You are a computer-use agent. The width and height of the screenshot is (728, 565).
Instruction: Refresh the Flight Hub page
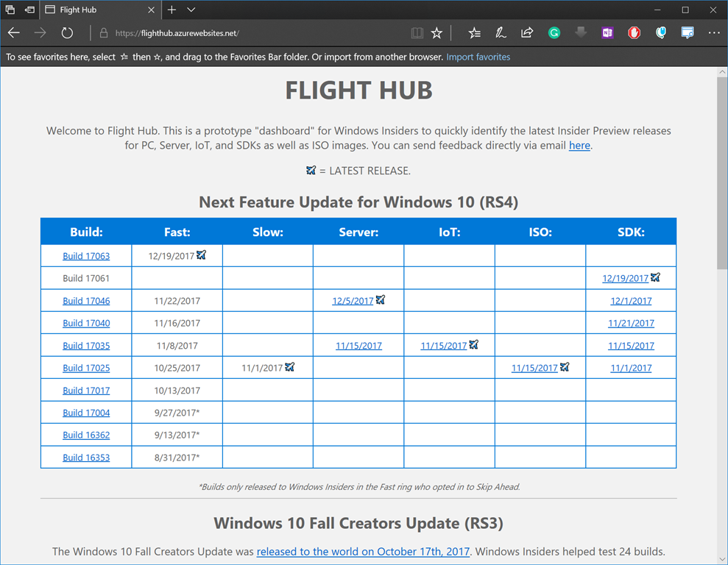(67, 33)
